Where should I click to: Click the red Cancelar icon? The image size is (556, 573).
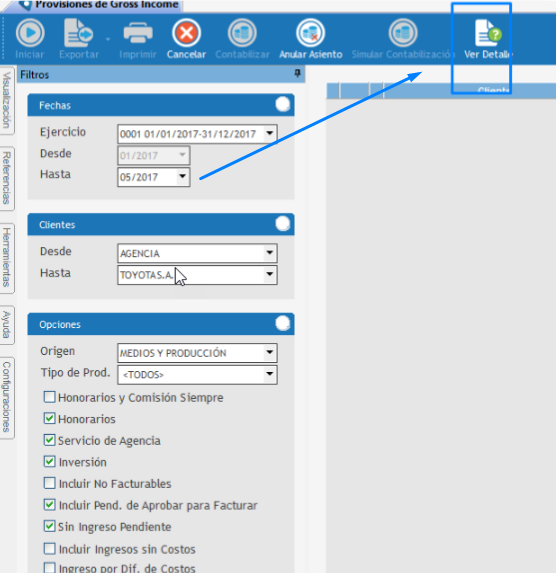(186, 33)
